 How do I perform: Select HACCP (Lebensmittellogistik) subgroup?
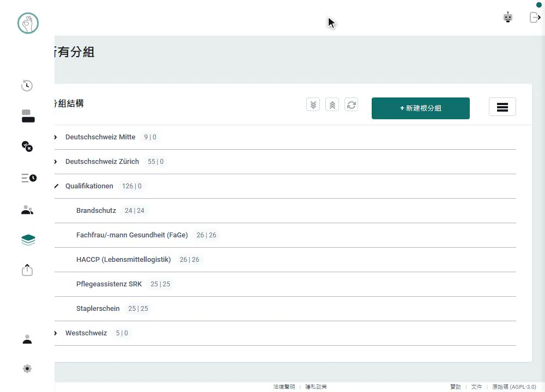(x=123, y=259)
